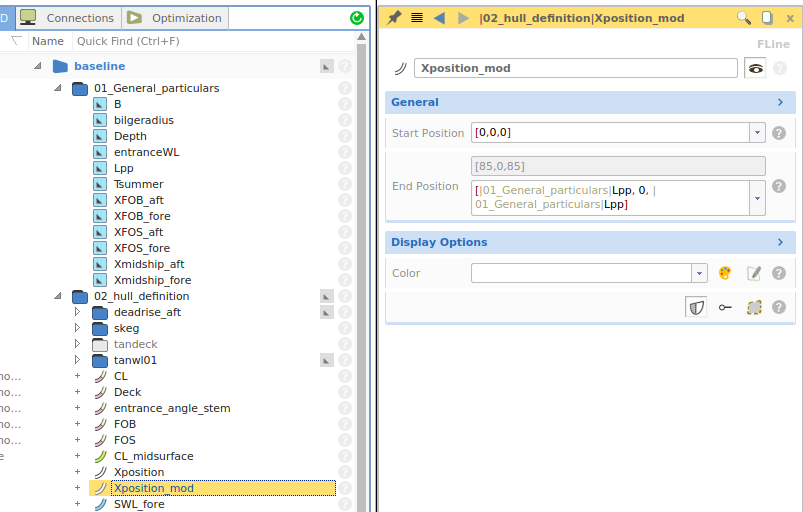Click the gray folder icon of tandeck
The image size is (803, 512).
pos(100,345)
